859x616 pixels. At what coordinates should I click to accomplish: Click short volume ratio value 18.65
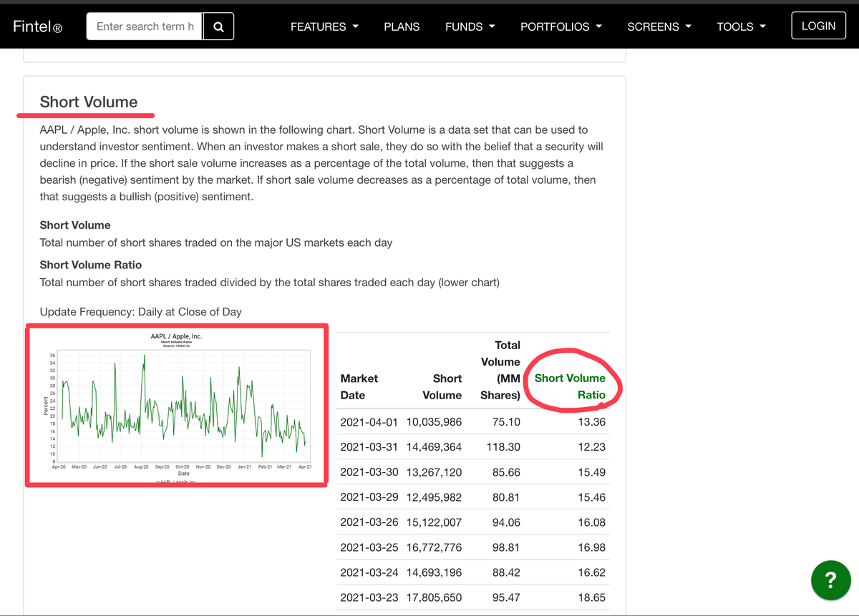[x=592, y=597]
